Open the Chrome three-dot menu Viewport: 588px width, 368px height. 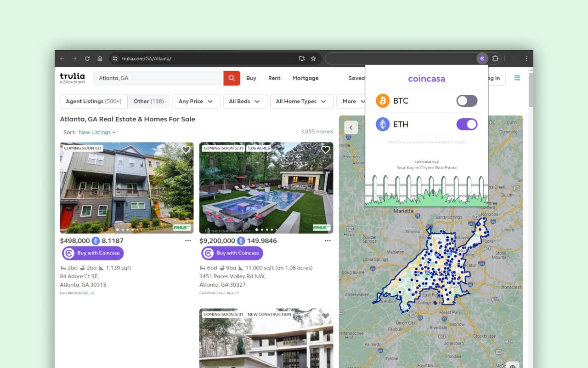point(526,58)
